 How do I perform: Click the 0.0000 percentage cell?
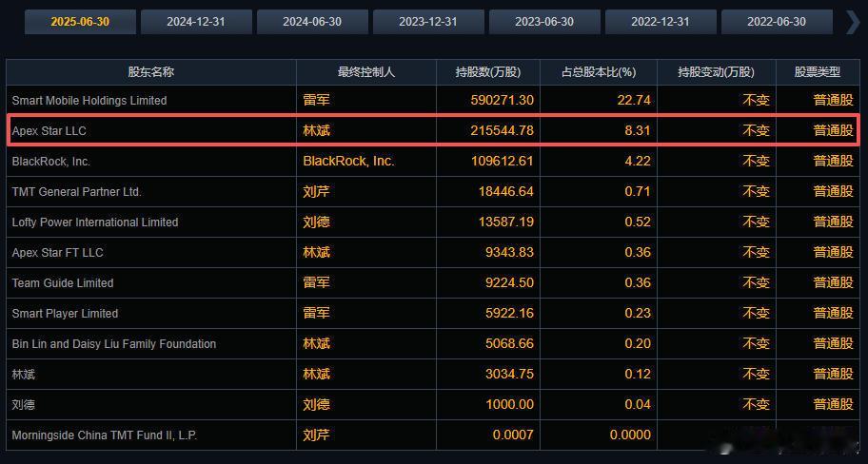click(x=630, y=435)
